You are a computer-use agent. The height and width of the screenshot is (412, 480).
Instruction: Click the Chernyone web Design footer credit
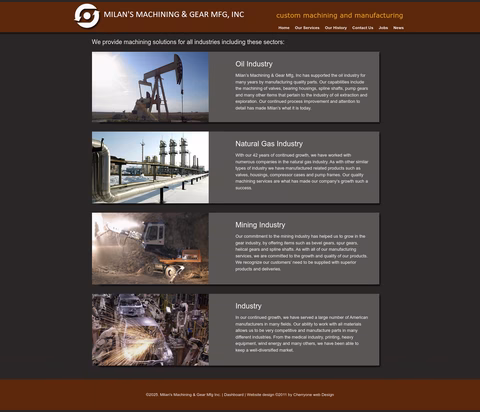click(313, 395)
